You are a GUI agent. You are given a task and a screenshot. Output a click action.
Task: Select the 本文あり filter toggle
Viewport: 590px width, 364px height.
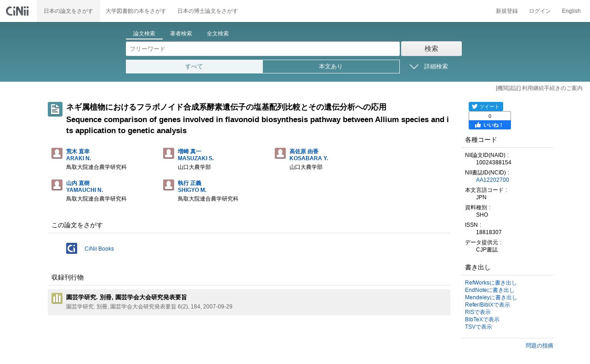click(331, 67)
